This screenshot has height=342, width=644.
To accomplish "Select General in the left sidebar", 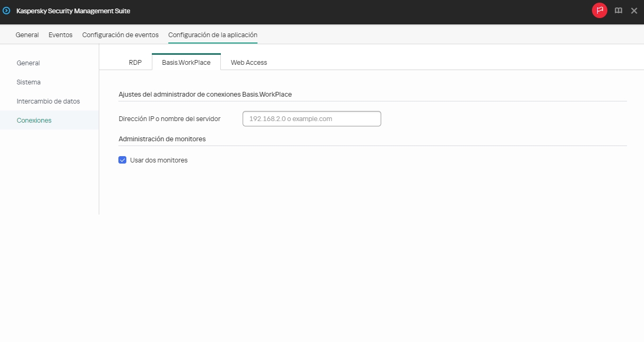I will [x=29, y=63].
